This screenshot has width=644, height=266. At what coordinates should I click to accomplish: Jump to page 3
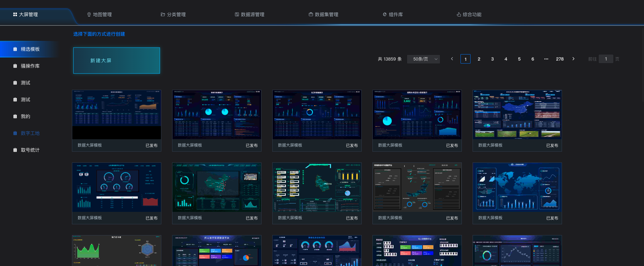[492, 59]
